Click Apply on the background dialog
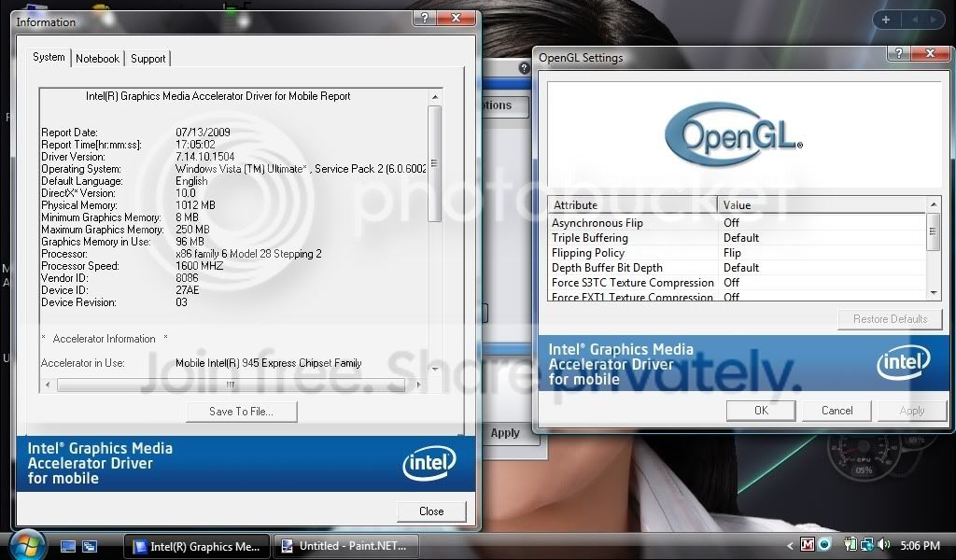The height and width of the screenshot is (560, 956). [505, 433]
